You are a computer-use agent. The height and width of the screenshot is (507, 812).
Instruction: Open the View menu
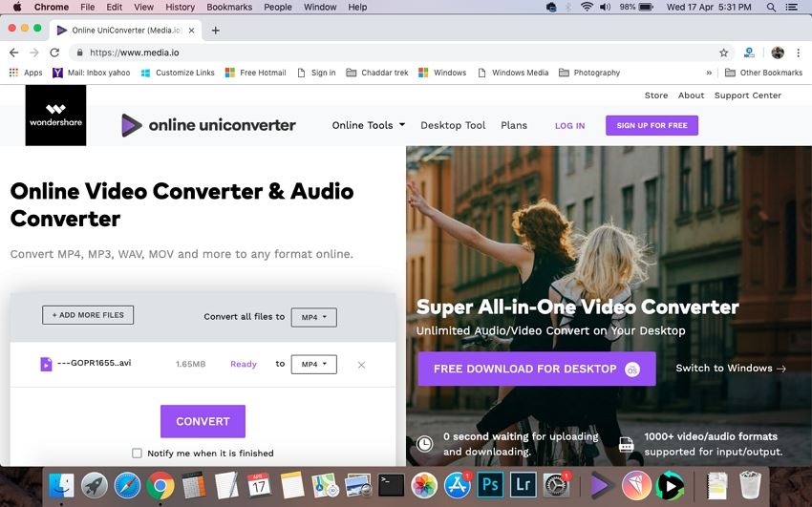(x=143, y=8)
